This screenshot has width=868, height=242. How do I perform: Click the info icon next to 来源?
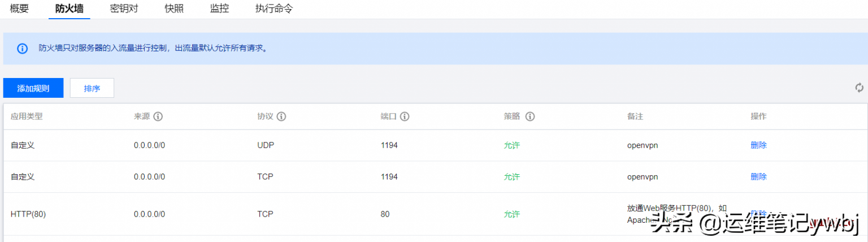click(x=158, y=116)
